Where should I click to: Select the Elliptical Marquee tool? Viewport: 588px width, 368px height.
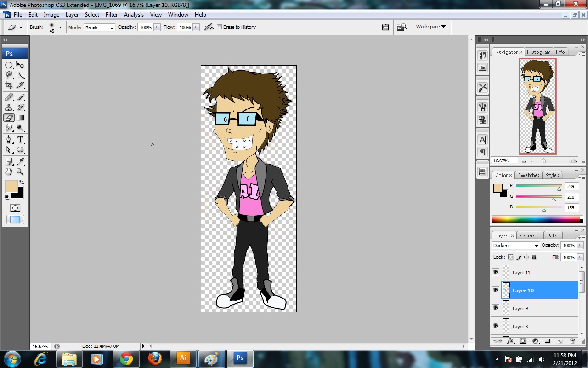pyautogui.click(x=9, y=65)
